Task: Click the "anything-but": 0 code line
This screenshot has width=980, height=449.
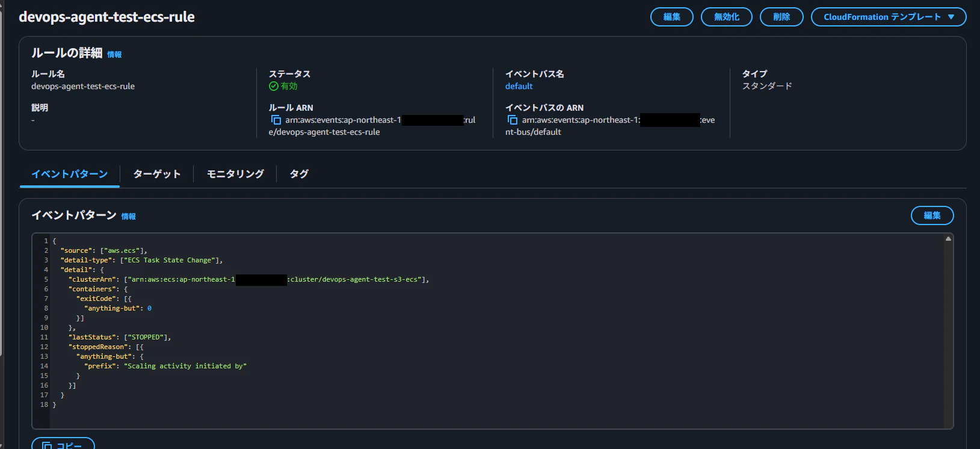Action: [118, 308]
